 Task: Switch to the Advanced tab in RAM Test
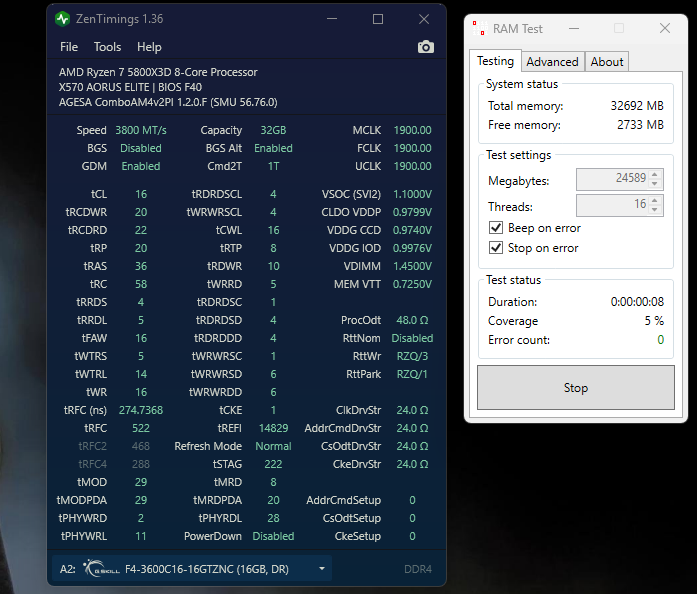coord(553,62)
